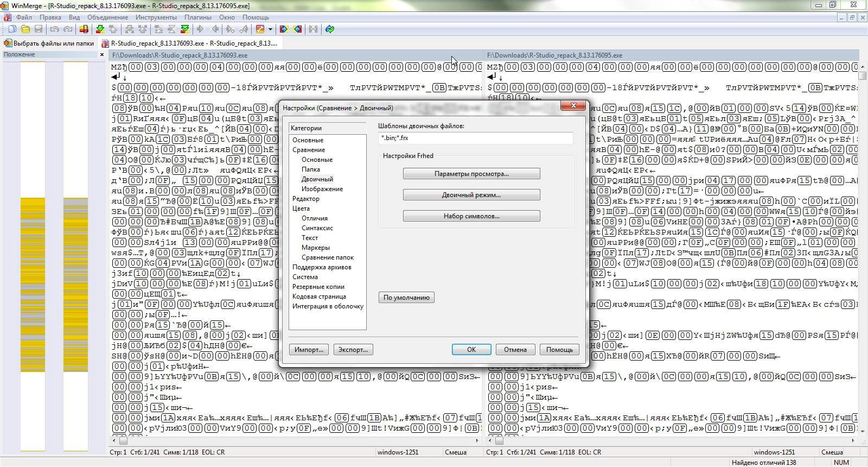
Task: Click the Save floppy-disk toolbar icon
Action: (x=39, y=29)
